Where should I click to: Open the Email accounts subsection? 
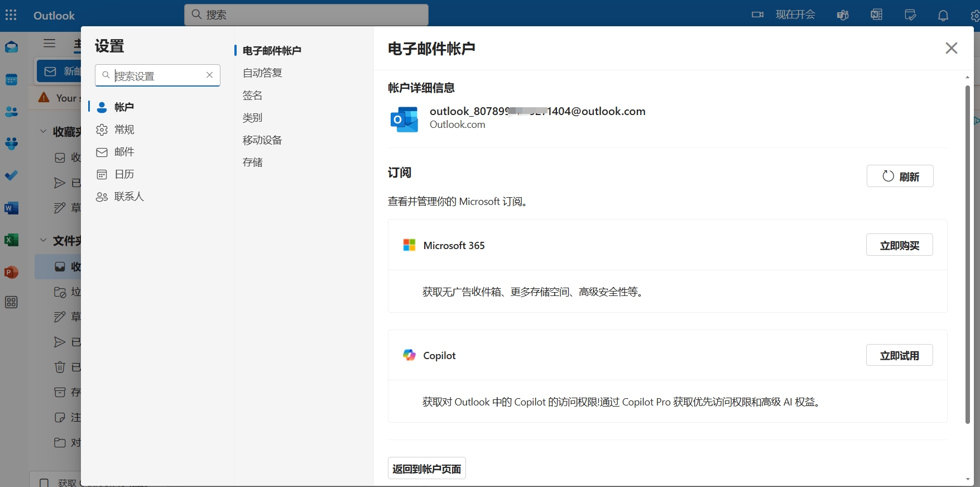click(272, 51)
